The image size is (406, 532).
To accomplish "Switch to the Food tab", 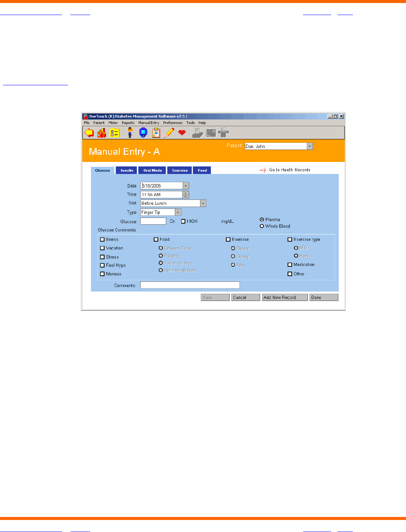I will (x=202, y=170).
